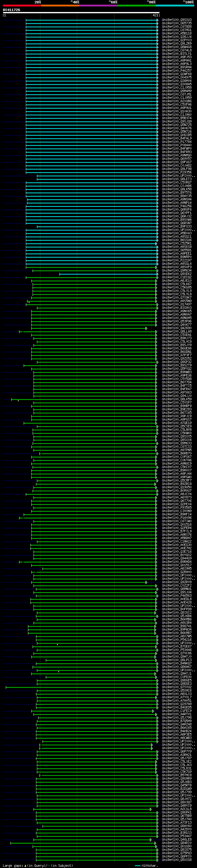Click the =100char. scale legend
The image size is (197, 868).
[x=146, y=865]
